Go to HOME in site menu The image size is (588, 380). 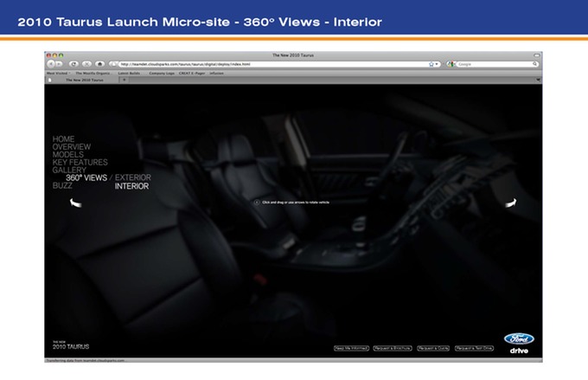tap(63, 139)
